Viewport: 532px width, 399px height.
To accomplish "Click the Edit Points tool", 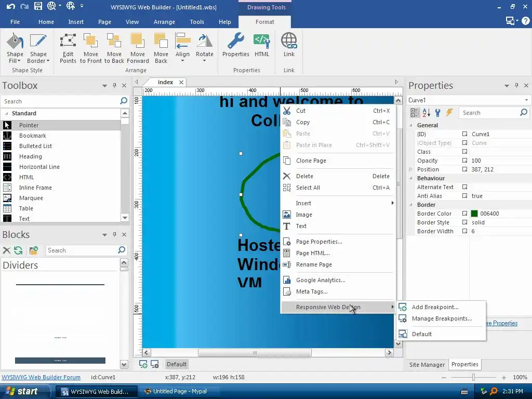I will (x=68, y=48).
